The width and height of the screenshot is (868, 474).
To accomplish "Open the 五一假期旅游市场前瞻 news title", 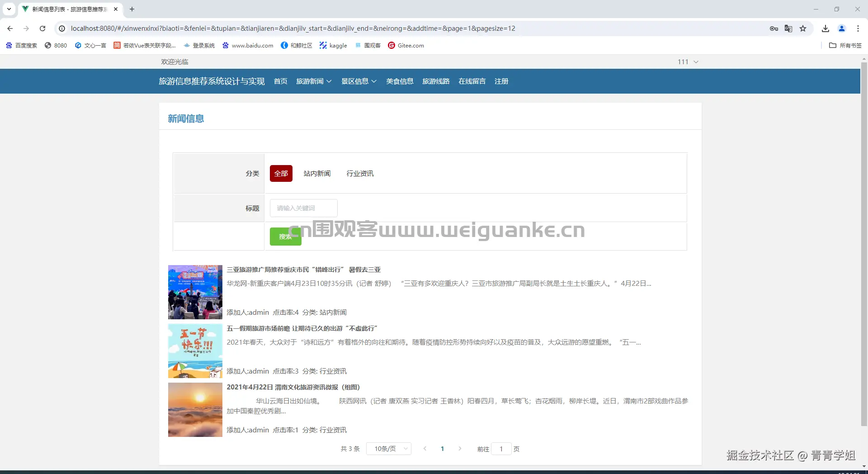I will (302, 328).
